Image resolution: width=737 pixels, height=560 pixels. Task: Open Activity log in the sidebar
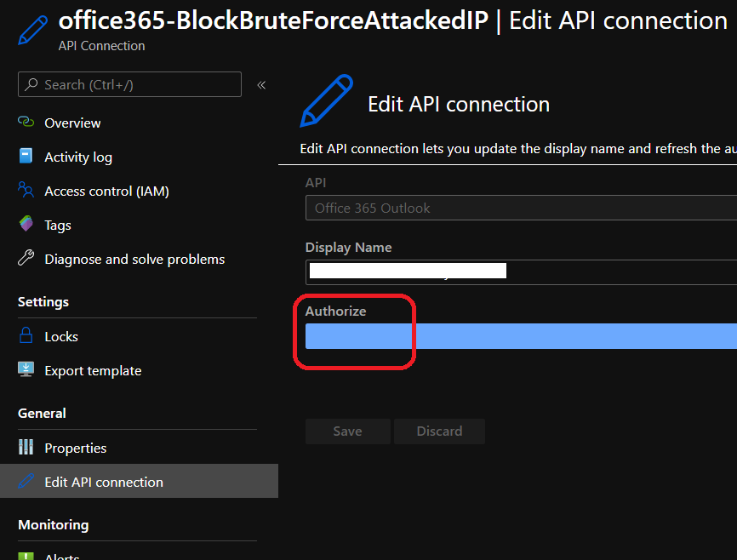coord(78,157)
